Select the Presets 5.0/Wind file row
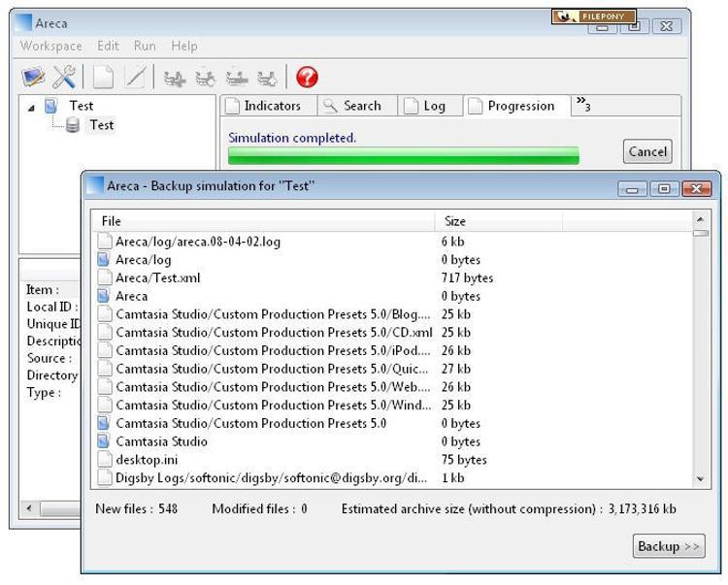Viewport: 728px width, 585px height. click(392, 405)
